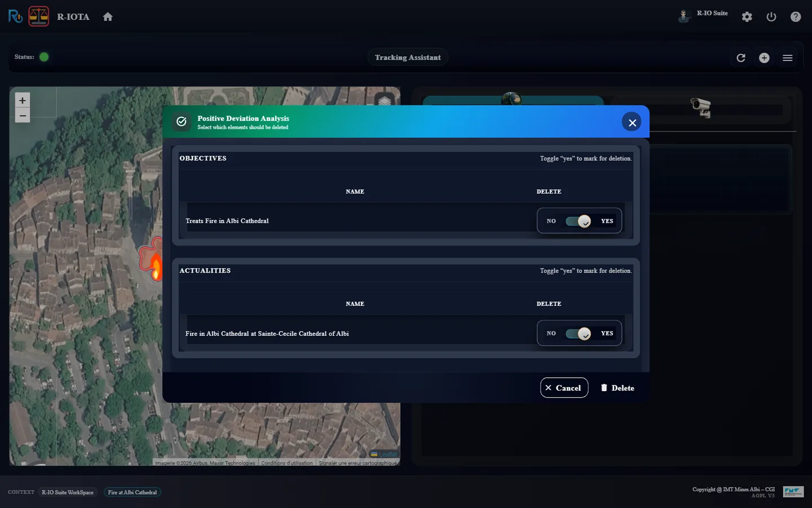Switch to the camera tab
Viewport: 812px width, 508px height.
pos(701,107)
